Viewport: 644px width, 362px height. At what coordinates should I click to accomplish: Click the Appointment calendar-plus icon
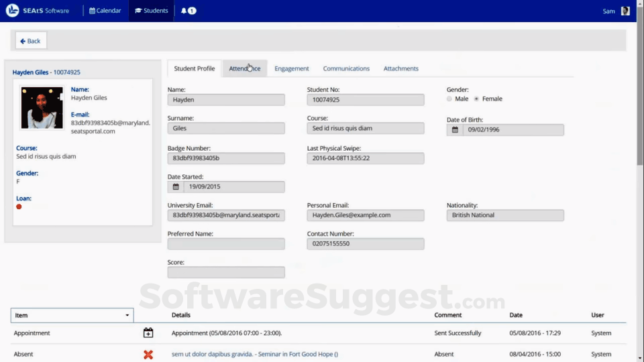tap(148, 333)
